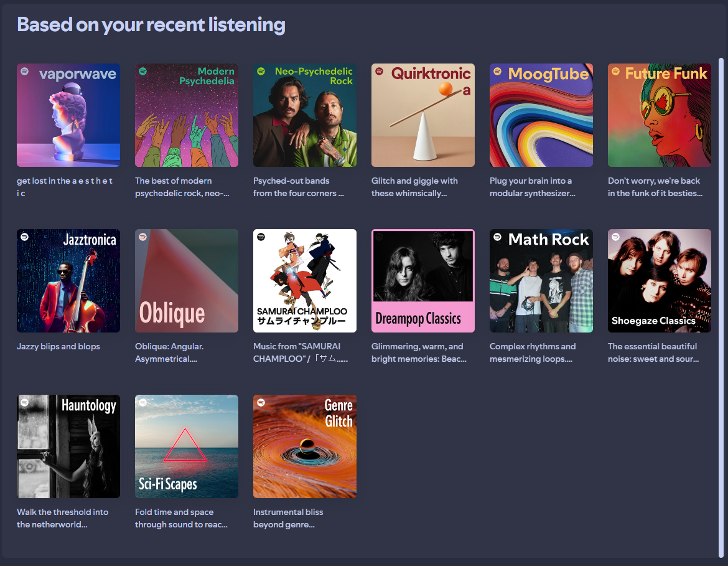Click the Spotify logo on Quirktronica artwork
The height and width of the screenshot is (566, 728).
coord(380,72)
